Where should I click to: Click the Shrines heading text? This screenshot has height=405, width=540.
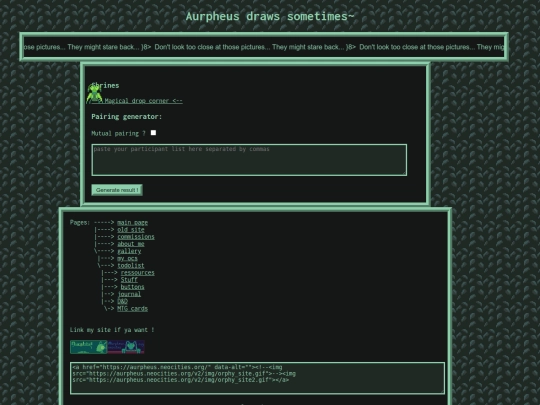(105, 85)
